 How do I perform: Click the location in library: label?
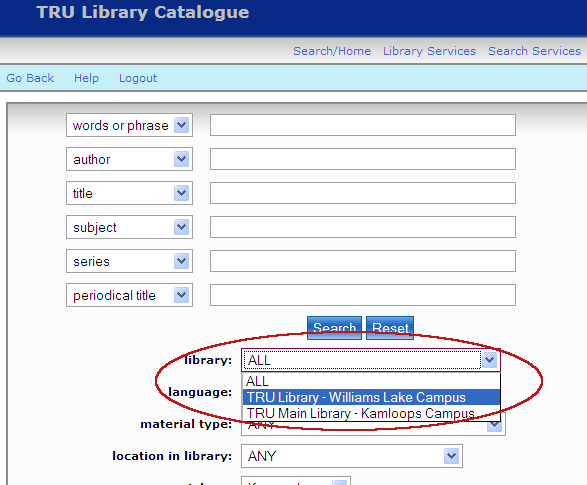172,456
